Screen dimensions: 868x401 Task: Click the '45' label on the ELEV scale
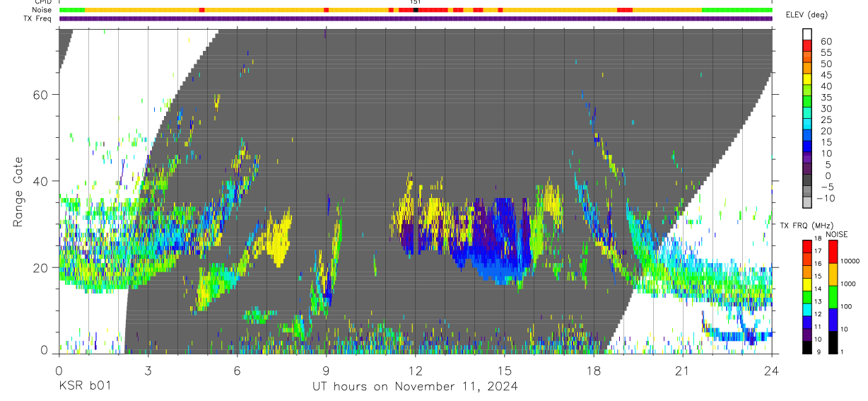tap(826, 75)
